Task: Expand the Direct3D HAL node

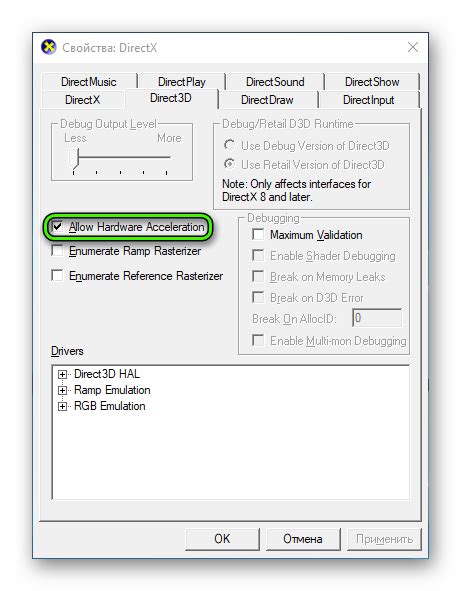Action: pos(62,374)
